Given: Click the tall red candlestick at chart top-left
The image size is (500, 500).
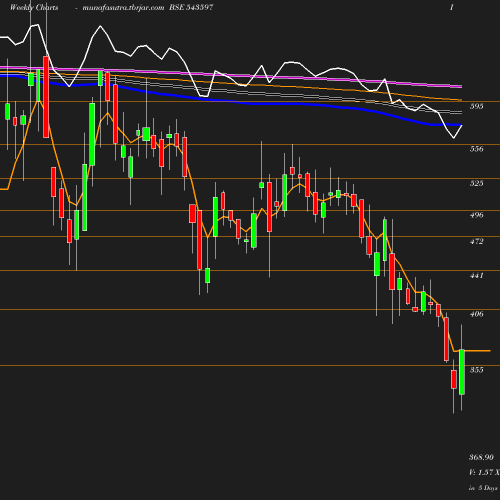Looking at the screenshot, I should pyautogui.click(x=46, y=97).
